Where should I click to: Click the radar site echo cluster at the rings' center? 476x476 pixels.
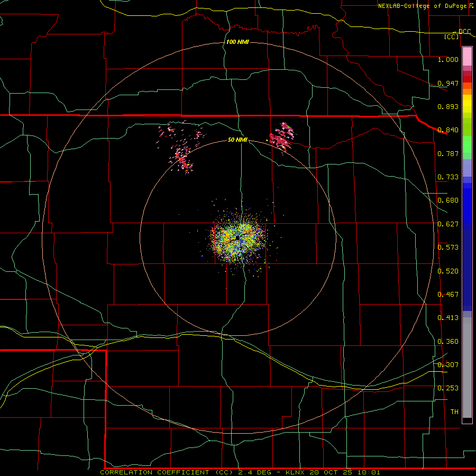tap(238, 239)
